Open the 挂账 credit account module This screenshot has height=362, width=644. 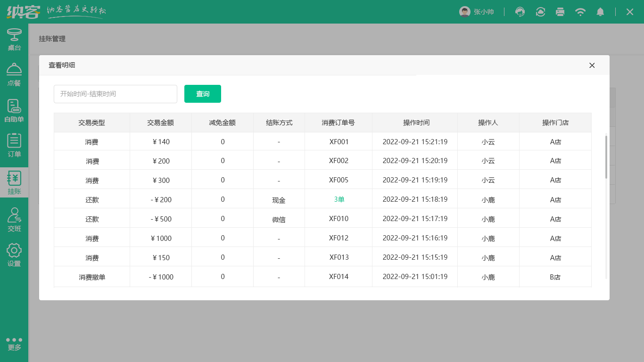14,182
